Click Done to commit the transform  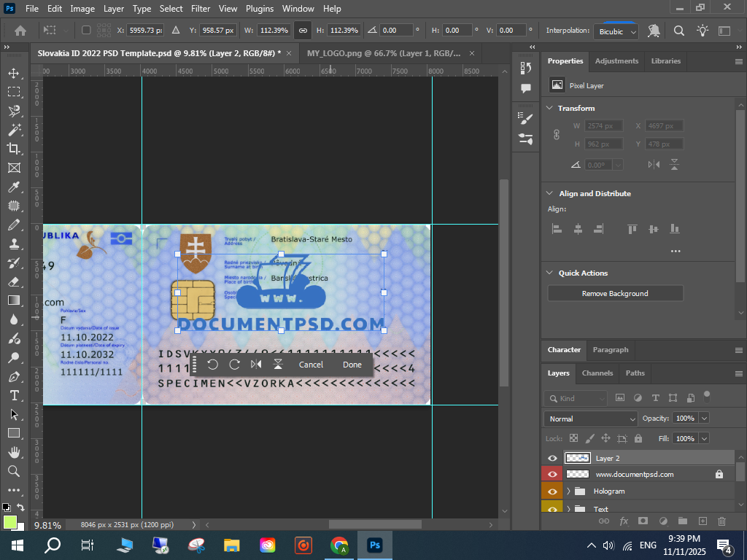click(x=352, y=365)
